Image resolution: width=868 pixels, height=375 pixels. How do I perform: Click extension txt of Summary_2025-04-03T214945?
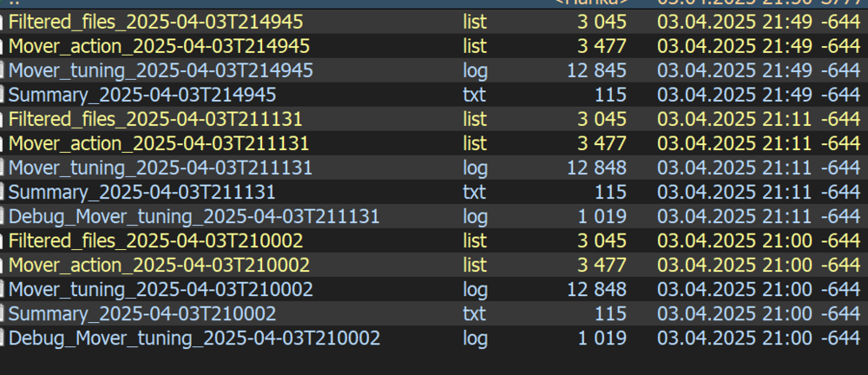(474, 95)
